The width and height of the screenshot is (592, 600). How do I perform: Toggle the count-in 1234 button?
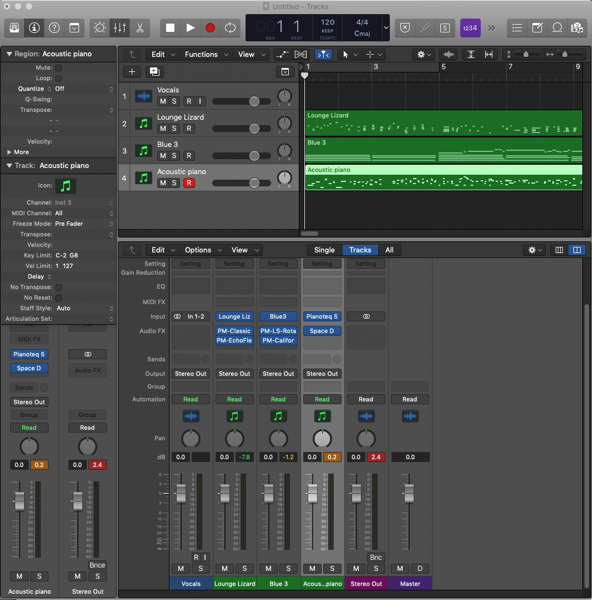pos(470,28)
